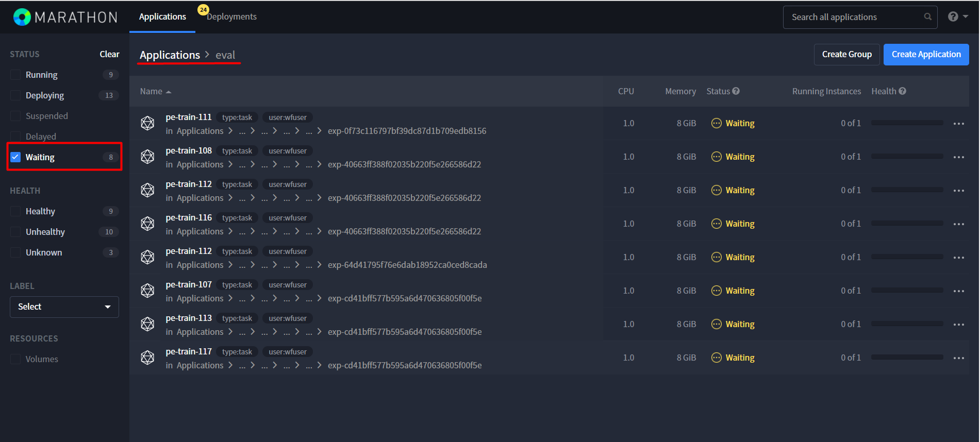Expand the first ellipsis breadcrumb of pe-train-108
The height and width of the screenshot is (442, 980).
click(242, 165)
